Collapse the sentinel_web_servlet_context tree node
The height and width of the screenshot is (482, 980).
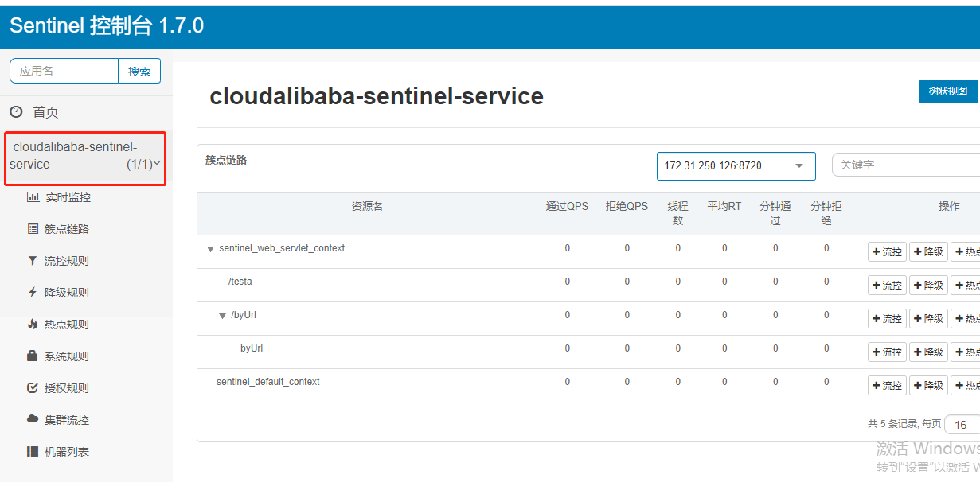click(210, 248)
